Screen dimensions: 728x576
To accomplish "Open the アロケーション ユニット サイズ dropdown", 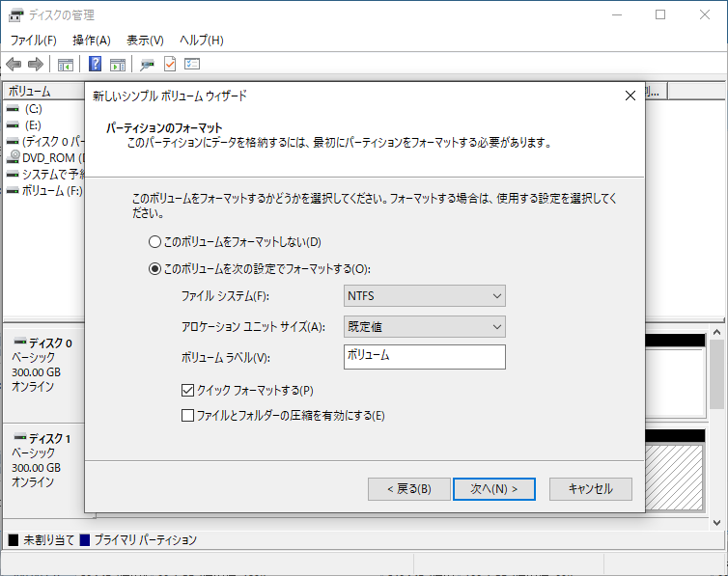I will (x=425, y=327).
